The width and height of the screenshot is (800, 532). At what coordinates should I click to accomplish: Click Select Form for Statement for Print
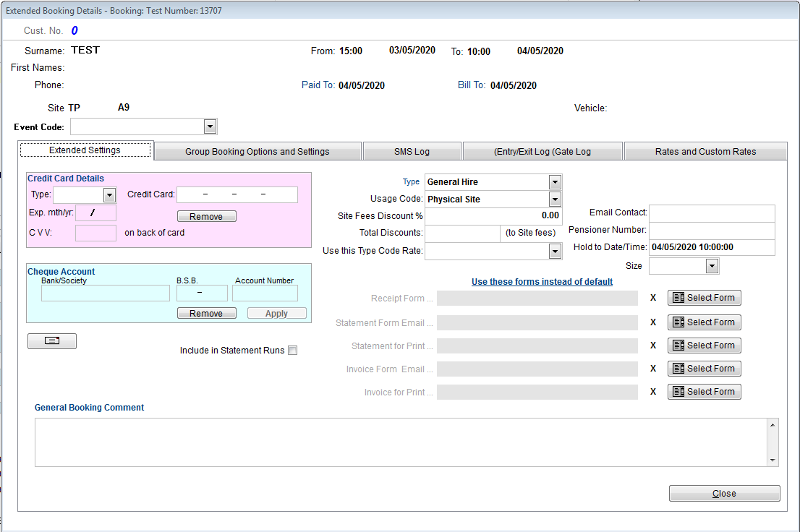point(704,346)
